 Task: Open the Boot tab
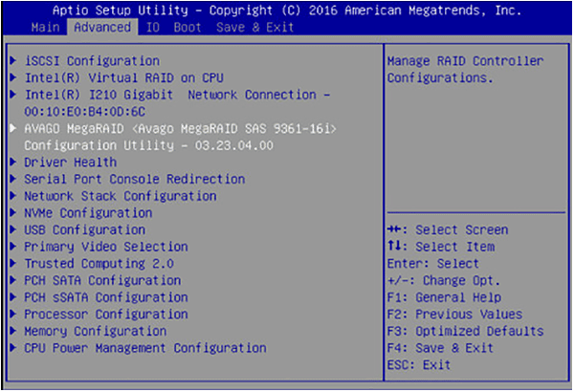click(x=187, y=28)
